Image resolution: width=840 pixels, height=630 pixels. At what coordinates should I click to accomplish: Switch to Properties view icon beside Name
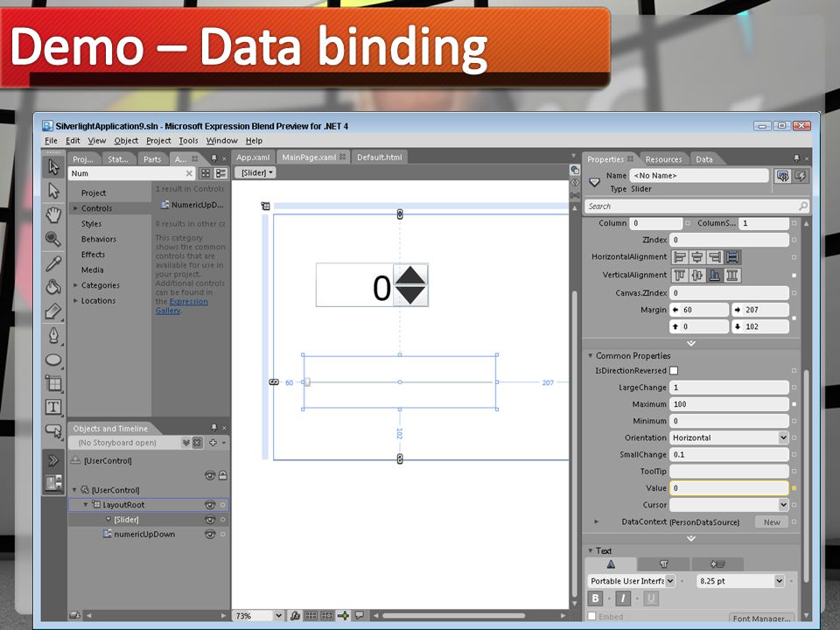(x=782, y=176)
